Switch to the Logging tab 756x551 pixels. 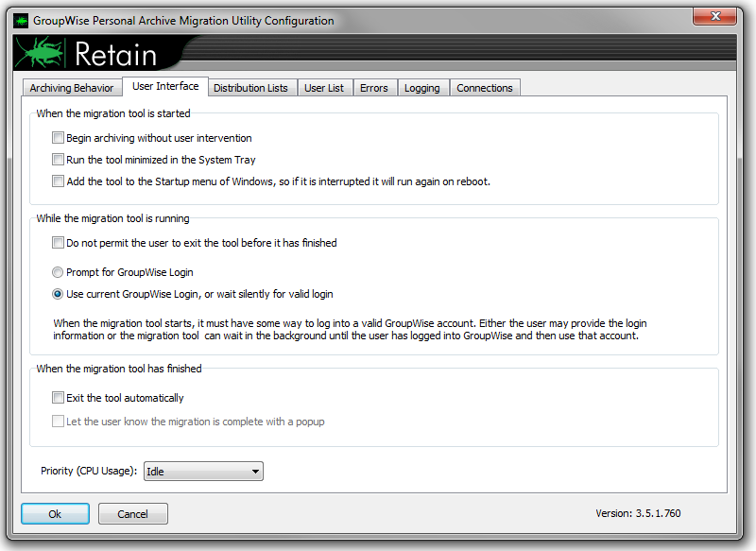[x=422, y=88]
